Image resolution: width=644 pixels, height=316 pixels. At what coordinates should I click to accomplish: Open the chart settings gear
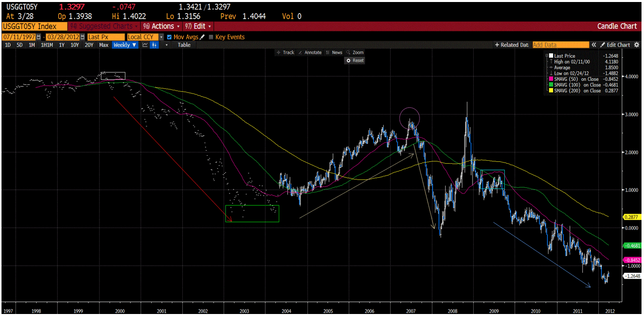click(x=636, y=45)
